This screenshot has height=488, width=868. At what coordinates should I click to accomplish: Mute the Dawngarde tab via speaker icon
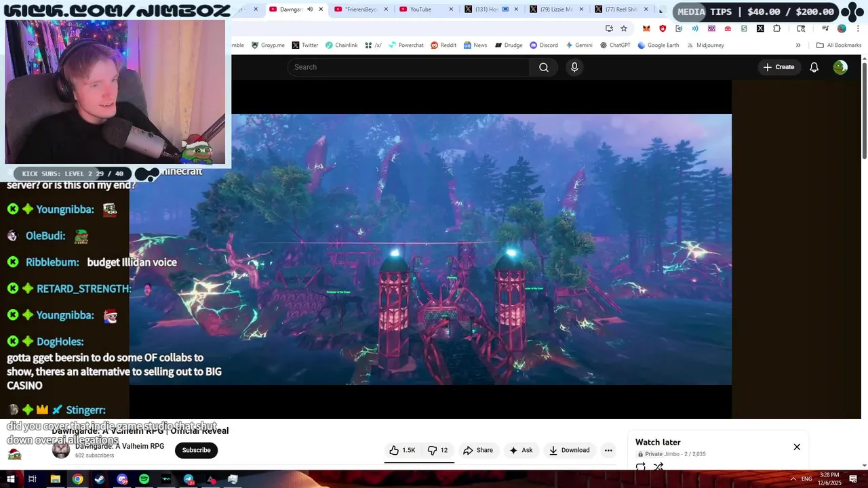click(x=310, y=9)
